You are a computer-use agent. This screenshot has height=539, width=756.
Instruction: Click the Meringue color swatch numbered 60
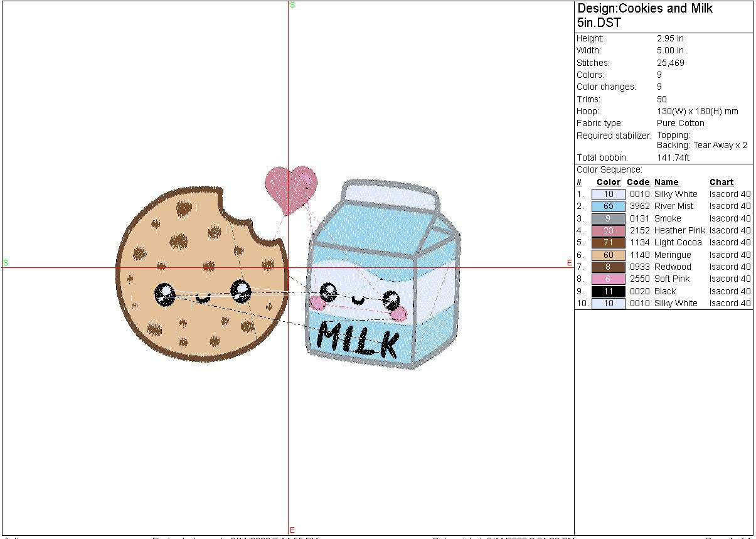tap(608, 255)
